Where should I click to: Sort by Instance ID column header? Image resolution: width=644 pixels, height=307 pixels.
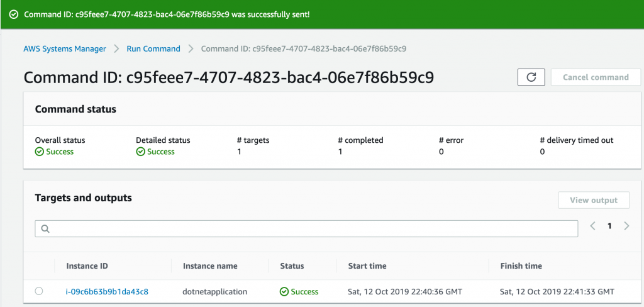[87, 266]
